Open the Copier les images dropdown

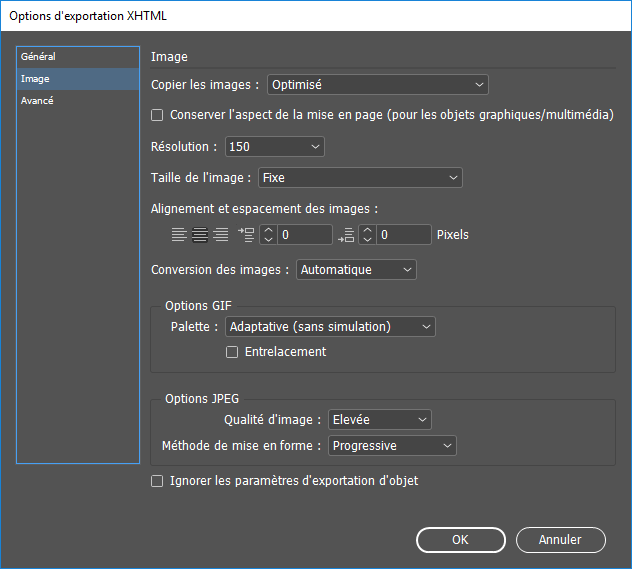[378, 85]
